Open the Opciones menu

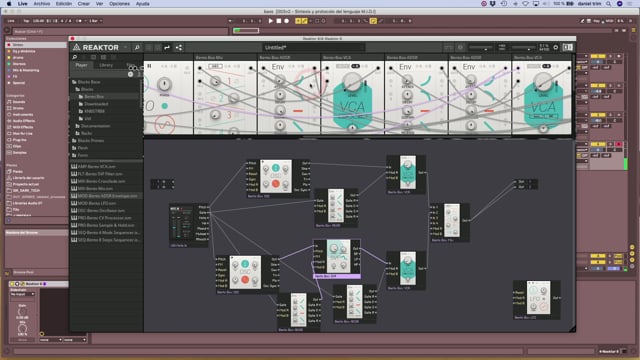[x=119, y=4]
